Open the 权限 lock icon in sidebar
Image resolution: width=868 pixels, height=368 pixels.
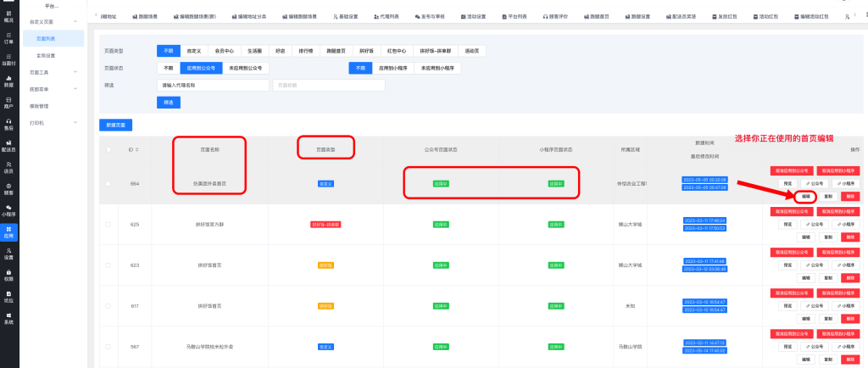(8, 275)
